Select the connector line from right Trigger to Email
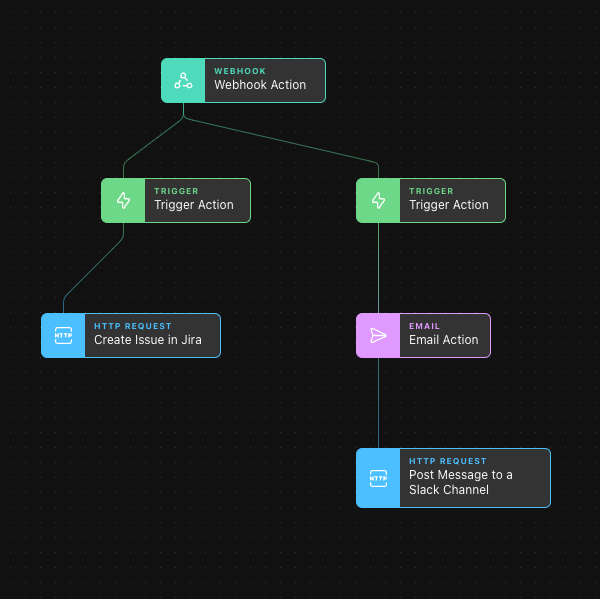Image resolution: width=600 pixels, height=599 pixels. 378,268
